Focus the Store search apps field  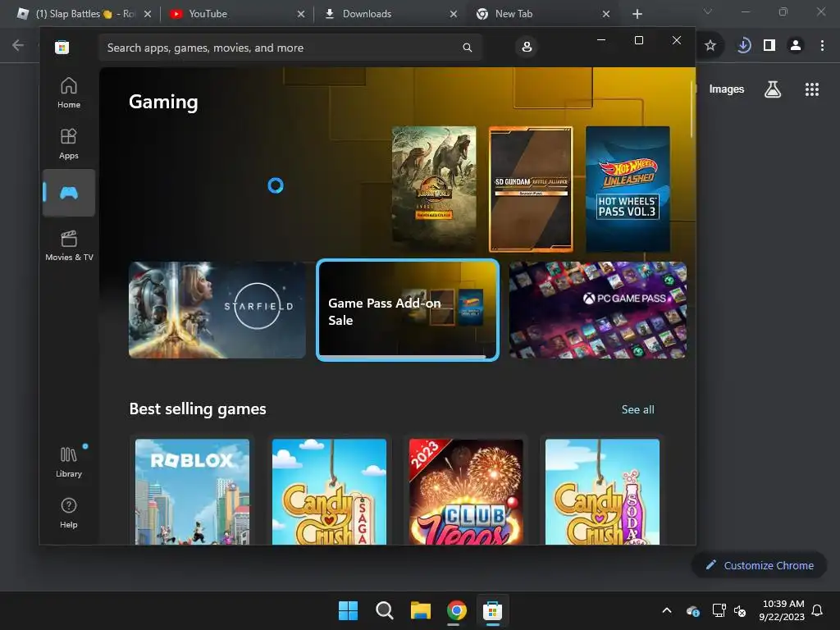[290, 48]
